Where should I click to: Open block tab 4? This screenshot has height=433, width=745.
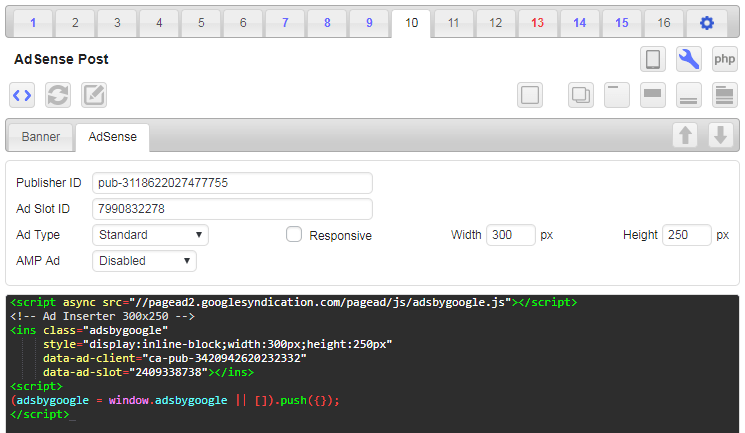[x=159, y=23]
